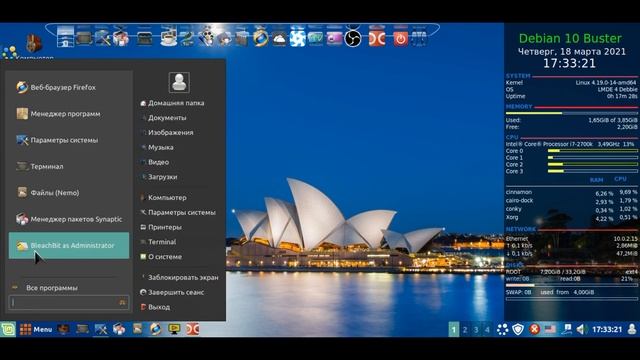Viewport: 640px width, 360px height.
Task: Expand Все программы list
Action: (51, 288)
